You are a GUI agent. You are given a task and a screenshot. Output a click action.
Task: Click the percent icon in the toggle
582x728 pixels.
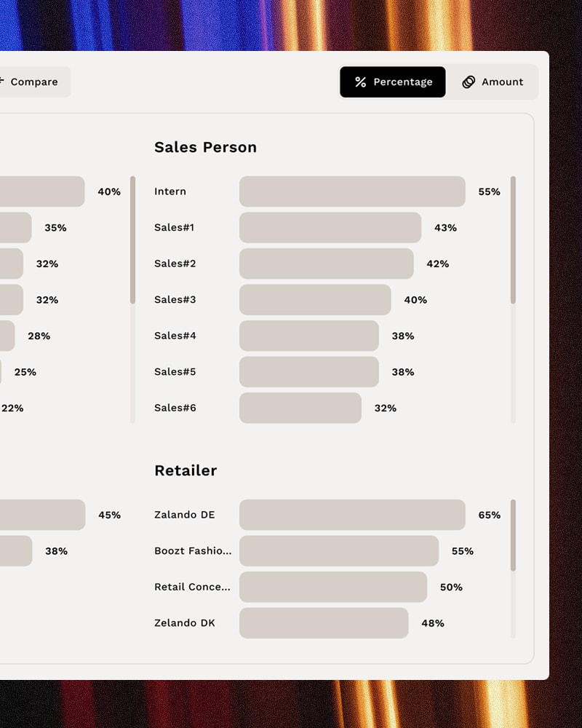pyautogui.click(x=360, y=82)
